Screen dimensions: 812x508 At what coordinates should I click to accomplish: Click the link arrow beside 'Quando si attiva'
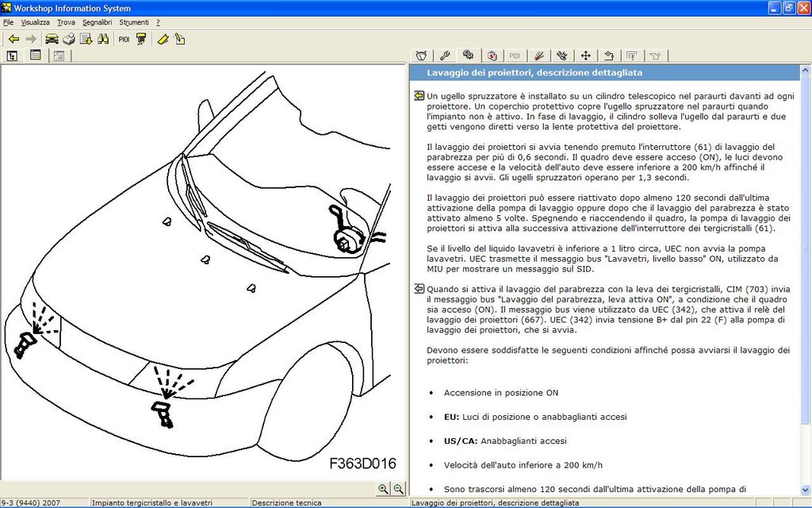[x=419, y=289]
